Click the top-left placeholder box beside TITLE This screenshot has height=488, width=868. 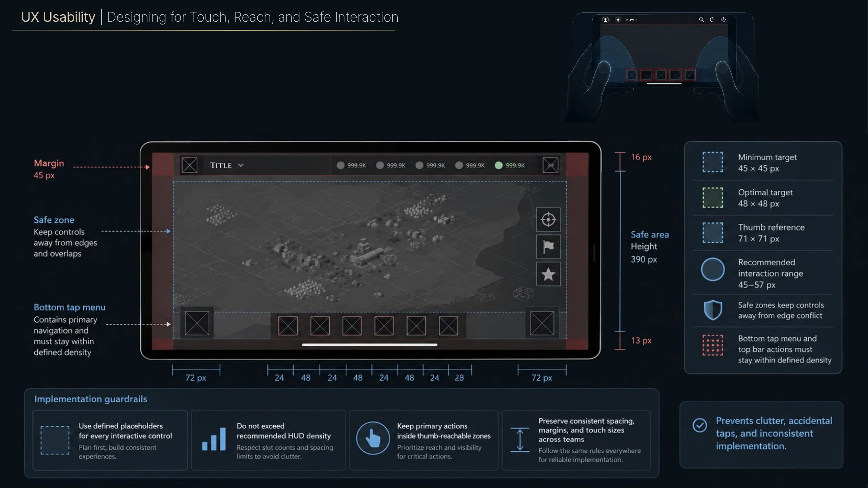tap(189, 165)
